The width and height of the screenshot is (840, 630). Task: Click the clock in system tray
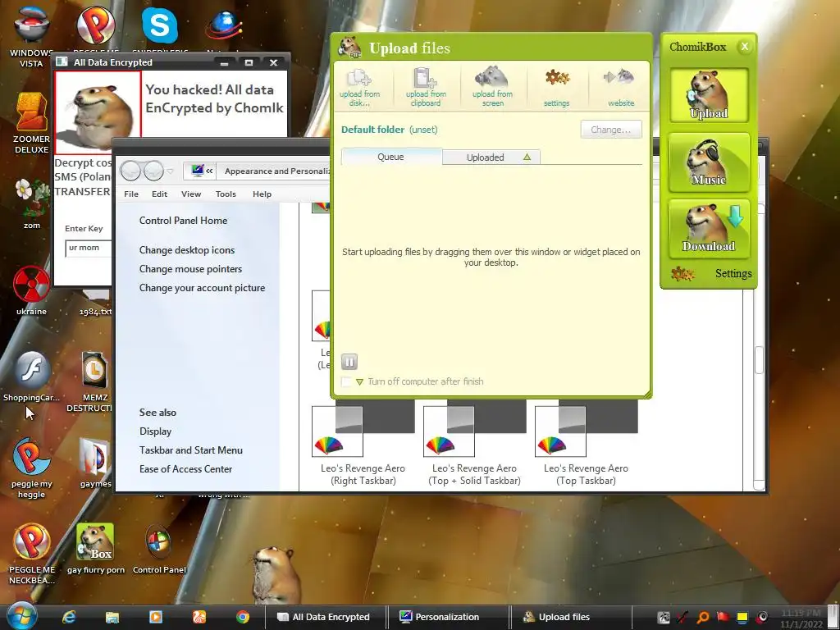click(x=801, y=619)
